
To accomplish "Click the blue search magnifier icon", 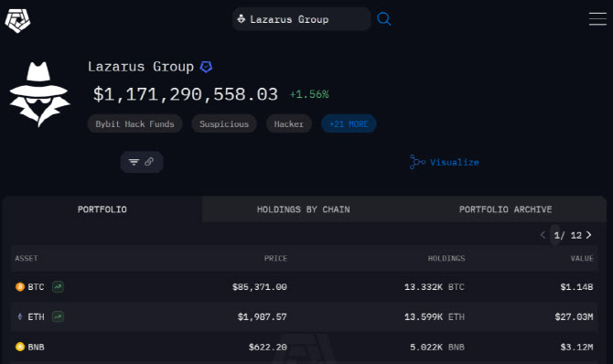I will point(384,19).
